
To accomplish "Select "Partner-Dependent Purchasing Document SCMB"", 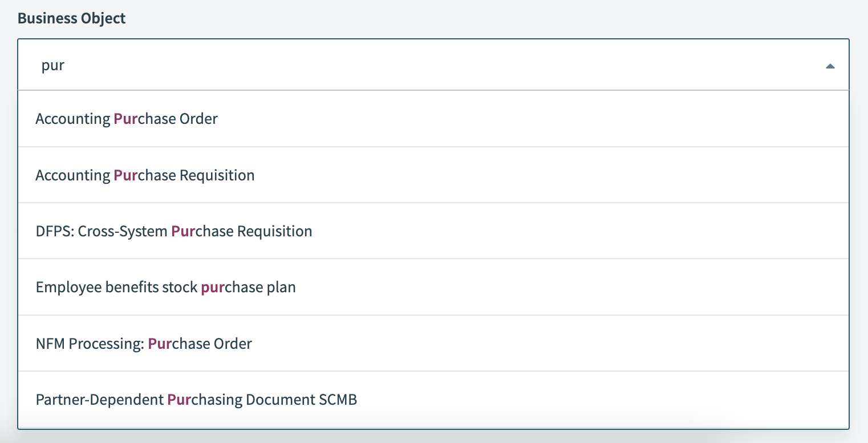I will pyautogui.click(x=197, y=399).
